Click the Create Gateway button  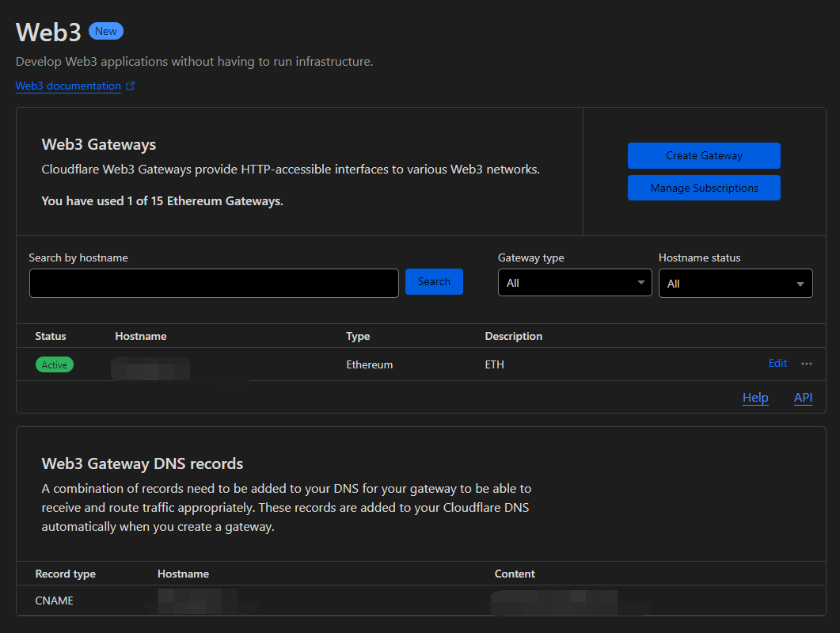704,155
